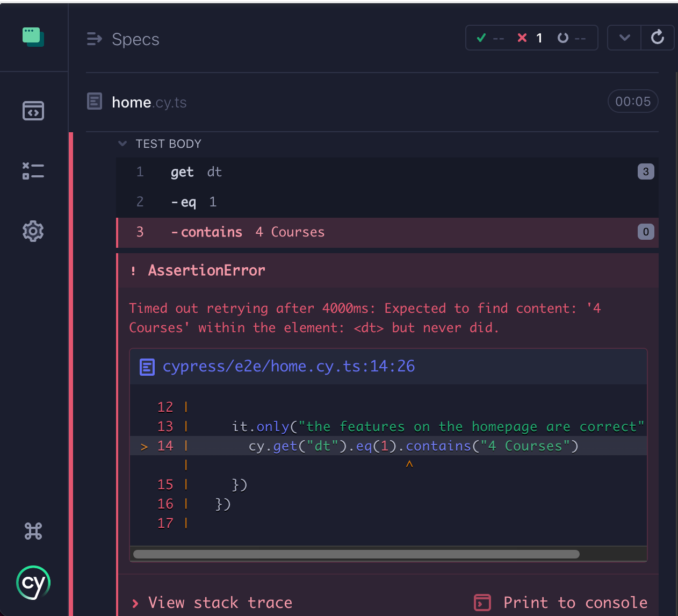
Task: Open the Runs list via the checklist icon
Action: click(33, 171)
